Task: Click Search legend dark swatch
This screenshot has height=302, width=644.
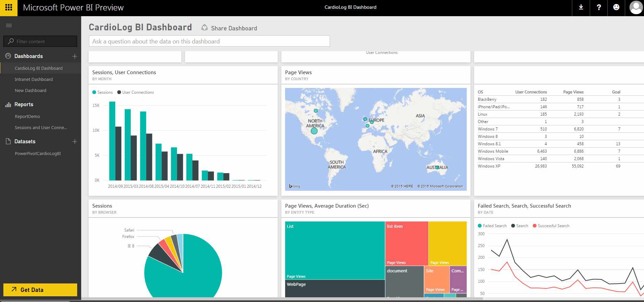Action: tap(513, 226)
